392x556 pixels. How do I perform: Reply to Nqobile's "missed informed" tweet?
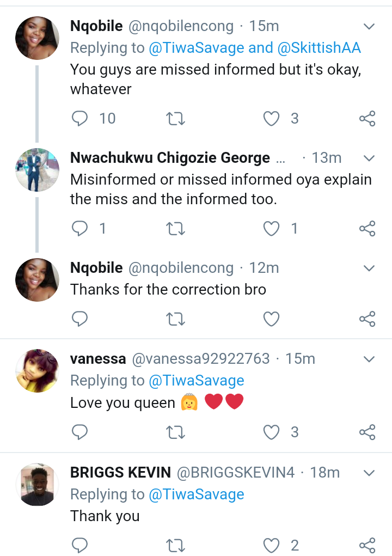(80, 118)
